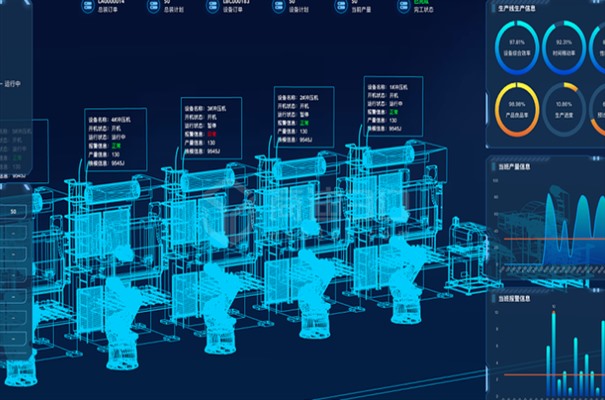Click the 100t压机 device info card
Image resolution: width=605 pixels, height=400 pixels.
click(x=393, y=106)
